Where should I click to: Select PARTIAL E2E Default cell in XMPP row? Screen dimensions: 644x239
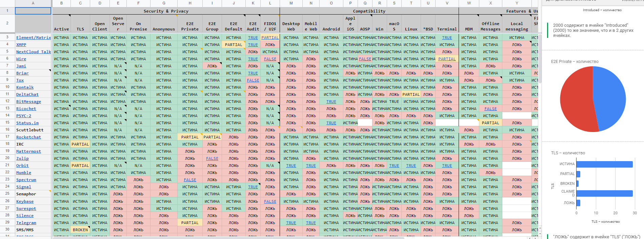234,45
